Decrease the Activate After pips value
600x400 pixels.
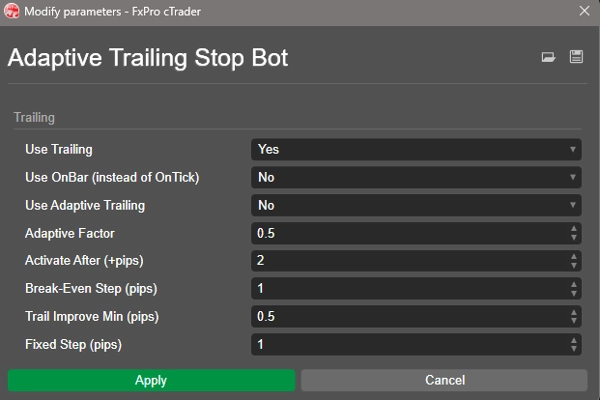pyautogui.click(x=574, y=265)
